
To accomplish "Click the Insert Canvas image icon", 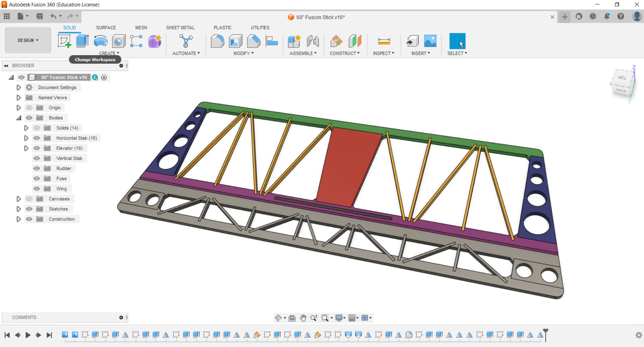I will pyautogui.click(x=430, y=41).
